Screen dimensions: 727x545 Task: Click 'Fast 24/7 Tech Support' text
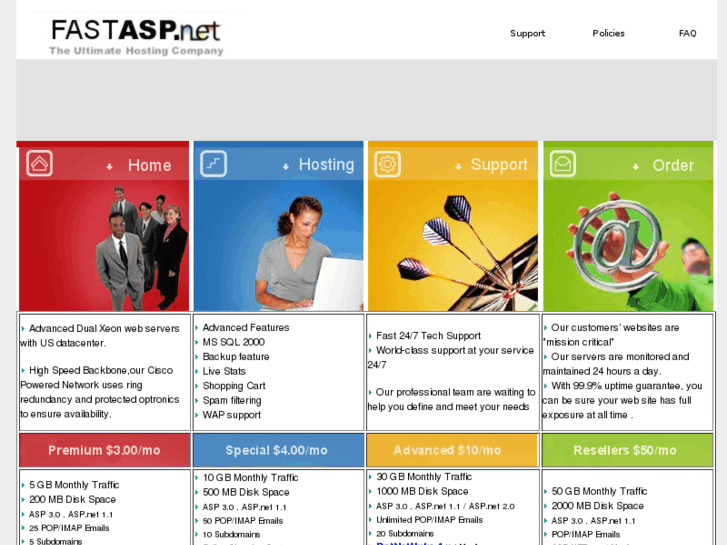pyautogui.click(x=428, y=335)
